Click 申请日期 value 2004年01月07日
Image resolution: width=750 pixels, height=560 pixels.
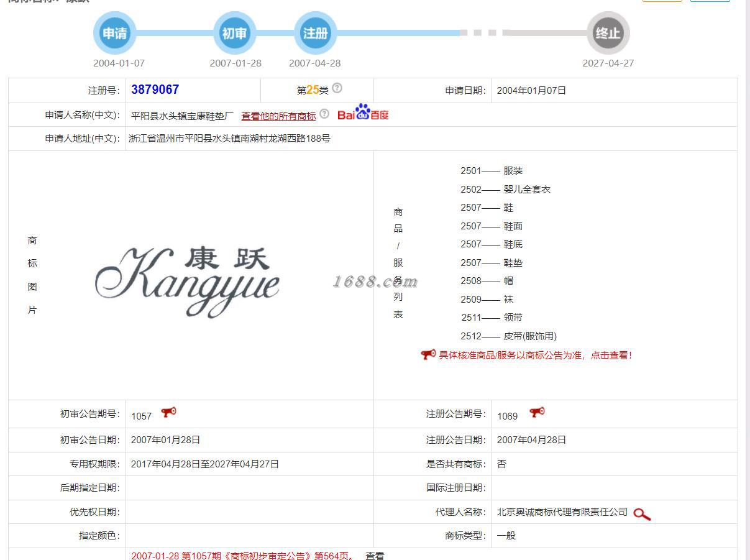pos(532,91)
